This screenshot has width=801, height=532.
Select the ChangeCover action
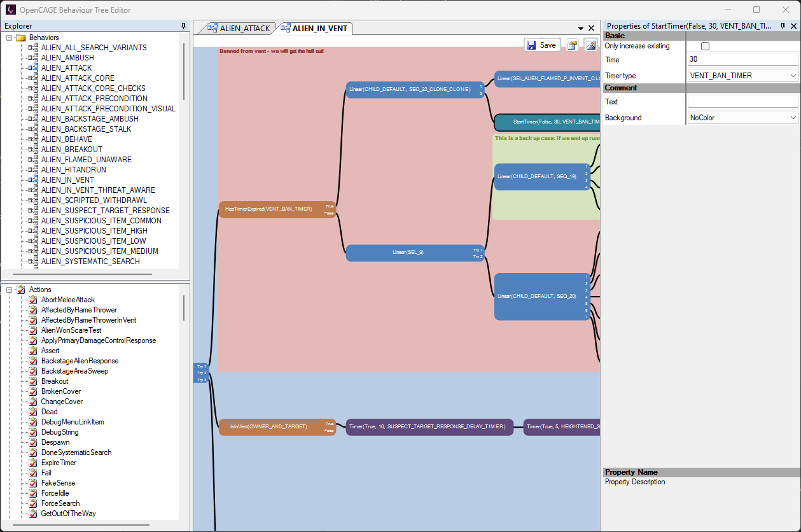click(x=62, y=402)
